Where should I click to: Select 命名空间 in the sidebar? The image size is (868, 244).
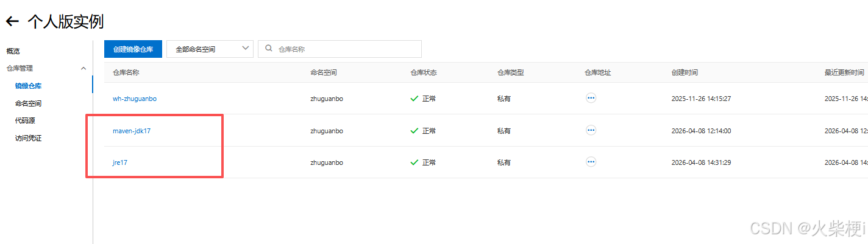[29, 103]
